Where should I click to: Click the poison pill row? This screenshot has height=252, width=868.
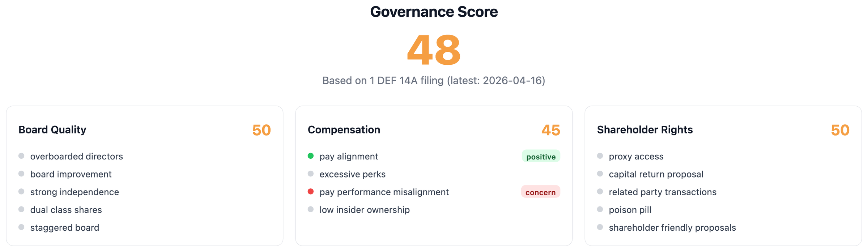[723, 209]
